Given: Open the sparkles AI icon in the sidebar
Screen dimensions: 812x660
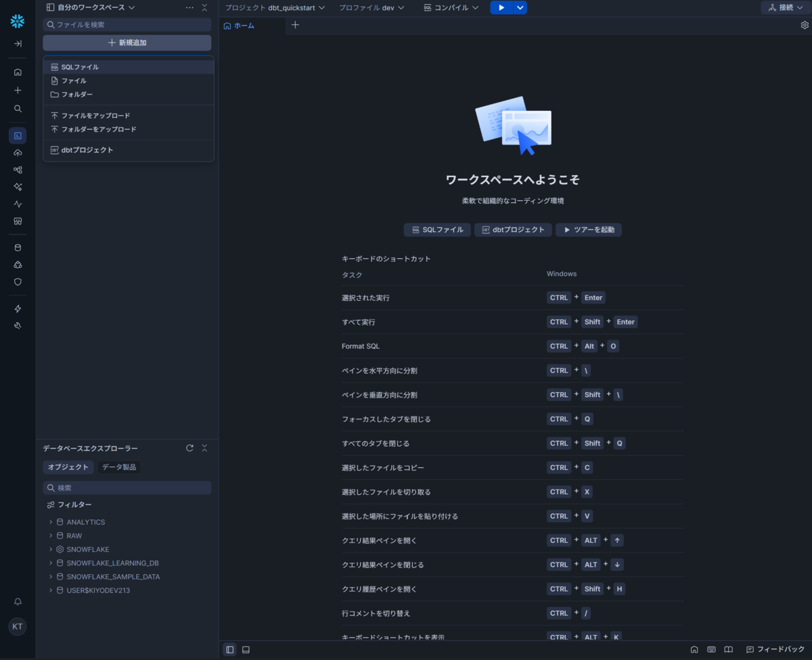Looking at the screenshot, I should [x=18, y=187].
